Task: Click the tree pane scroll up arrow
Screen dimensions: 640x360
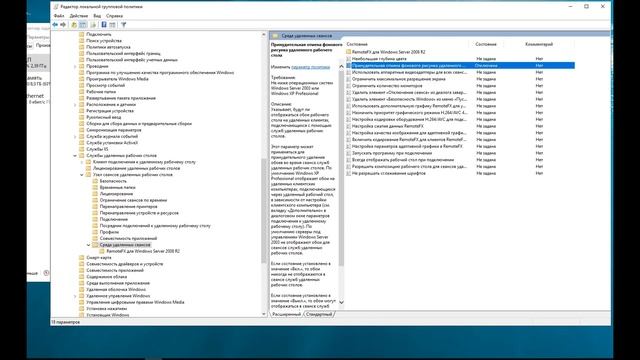Action: coord(264,35)
